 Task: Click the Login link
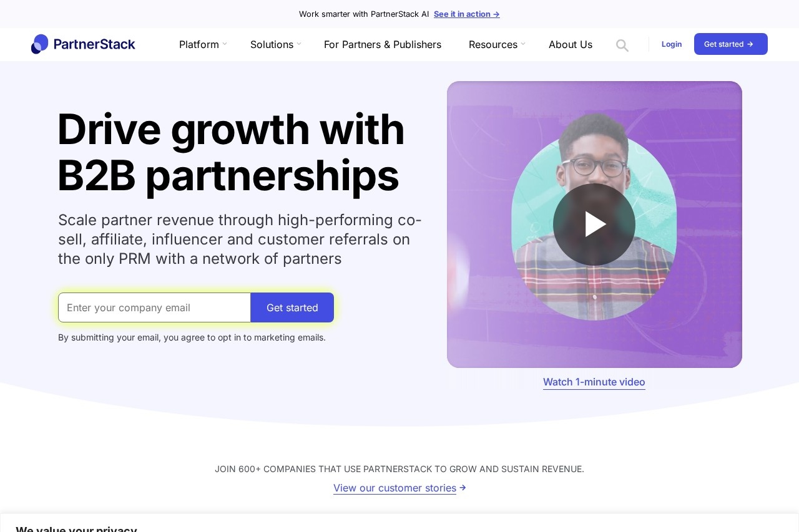pos(672,44)
